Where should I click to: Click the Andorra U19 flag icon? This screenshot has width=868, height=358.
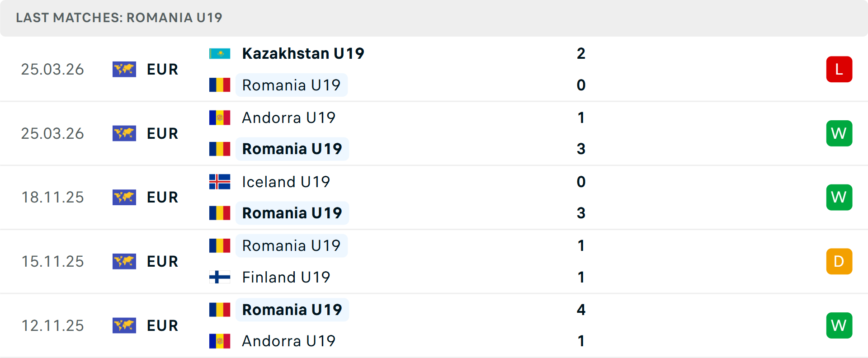pyautogui.click(x=220, y=117)
